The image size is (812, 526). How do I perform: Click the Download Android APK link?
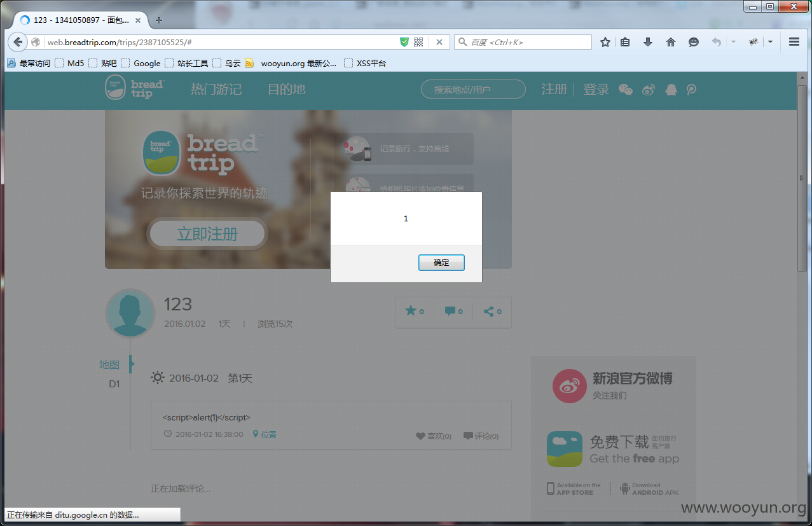point(649,488)
